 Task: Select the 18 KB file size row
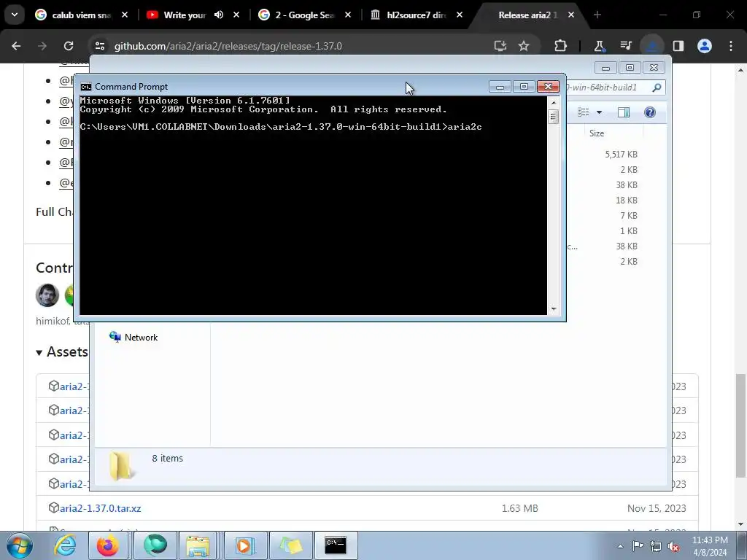click(x=626, y=200)
